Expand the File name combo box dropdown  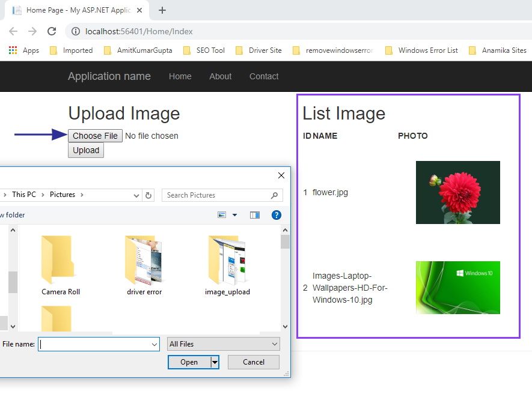pos(153,344)
